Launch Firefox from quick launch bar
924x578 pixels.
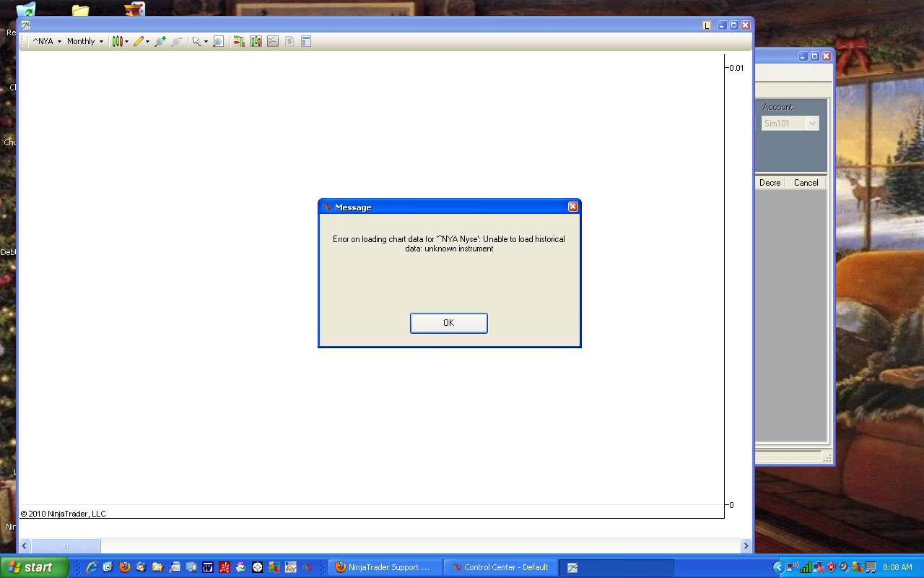125,567
